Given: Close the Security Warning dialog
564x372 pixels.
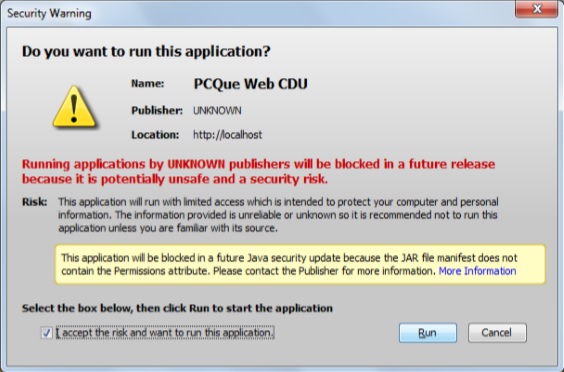Looking at the screenshot, I should [x=536, y=9].
